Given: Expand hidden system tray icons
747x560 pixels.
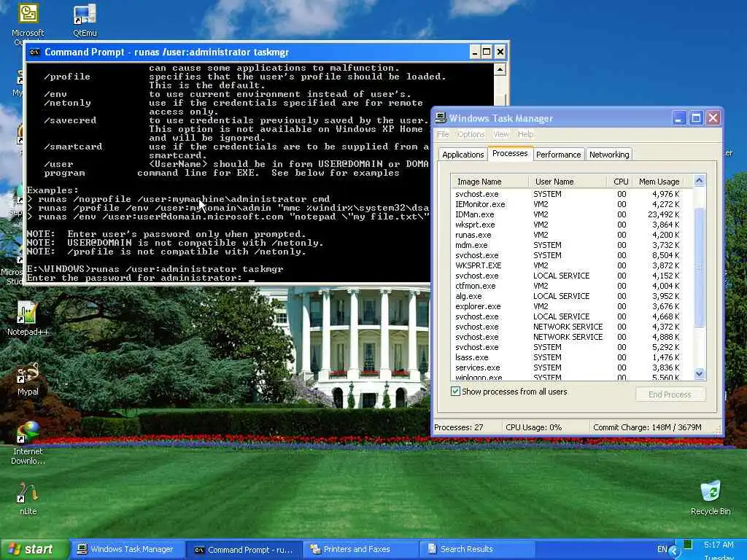Looking at the screenshot, I should coord(673,551).
